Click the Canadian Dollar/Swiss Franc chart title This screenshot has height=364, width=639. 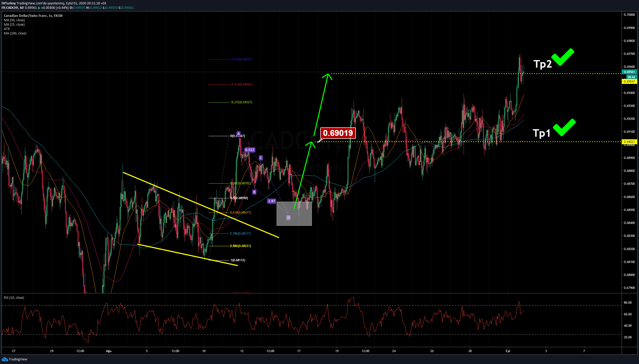coord(33,16)
